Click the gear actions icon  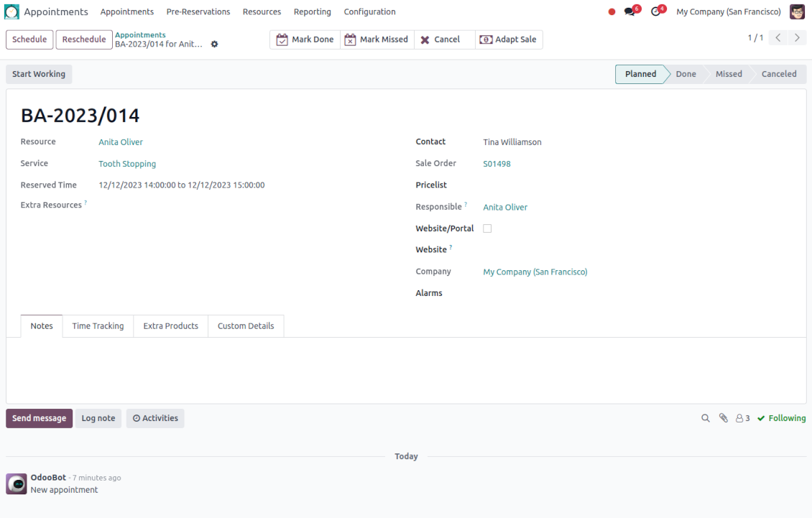214,45
